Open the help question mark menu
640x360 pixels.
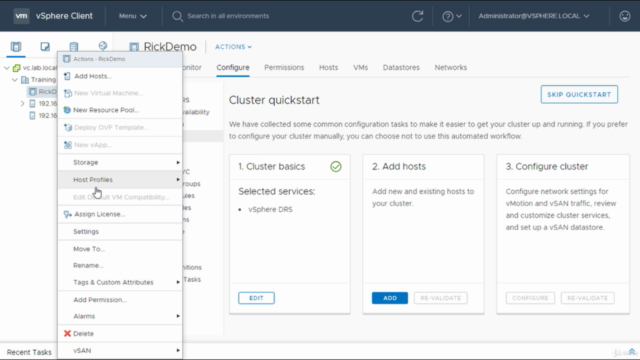click(451, 16)
